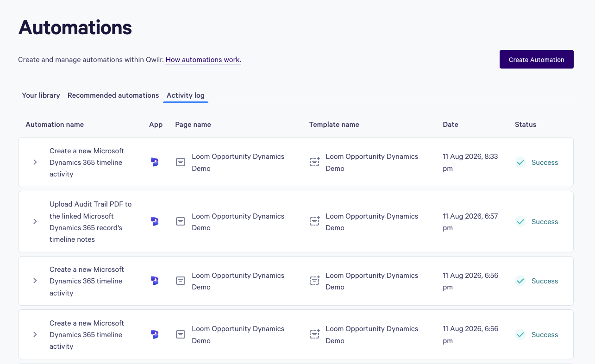Screen dimensions: 595x364
Task: Switch to Your library tab
Action: tap(41, 95)
